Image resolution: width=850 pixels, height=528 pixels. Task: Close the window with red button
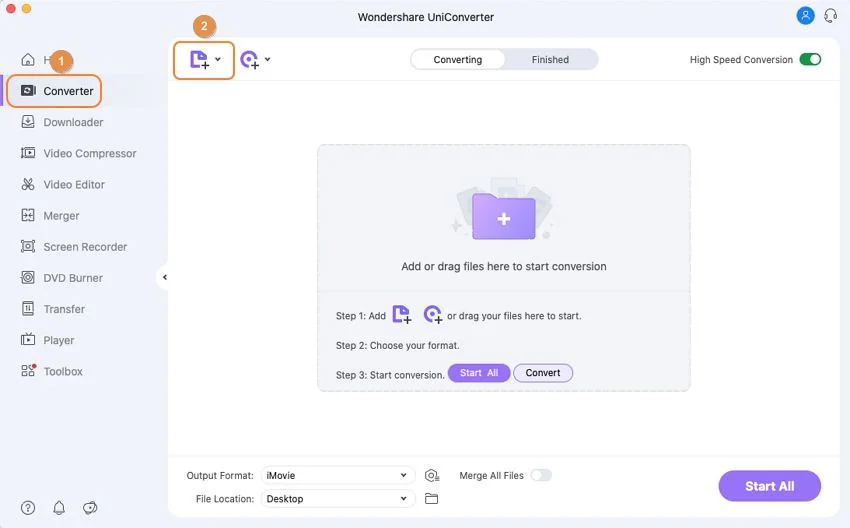pos(10,9)
